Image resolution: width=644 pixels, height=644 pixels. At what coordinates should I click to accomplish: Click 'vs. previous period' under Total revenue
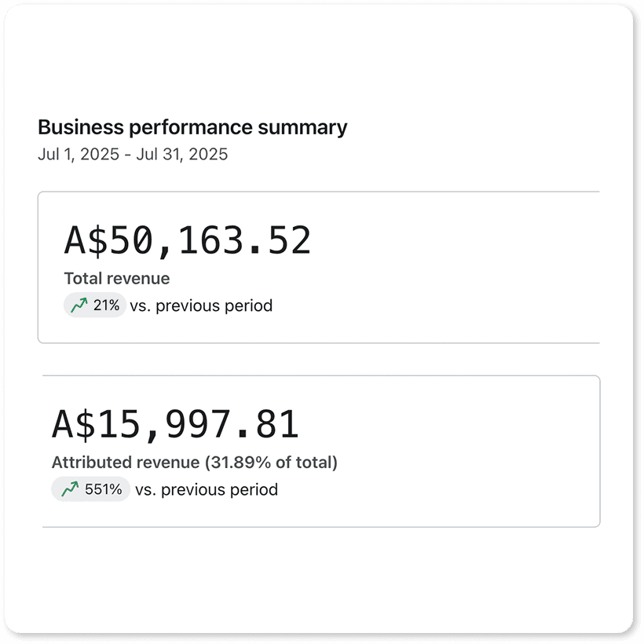tap(201, 306)
